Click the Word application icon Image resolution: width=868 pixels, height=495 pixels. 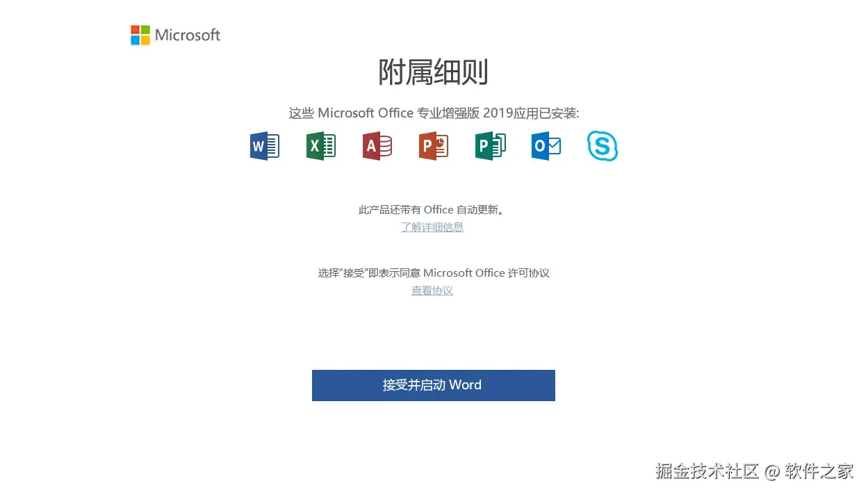(265, 146)
